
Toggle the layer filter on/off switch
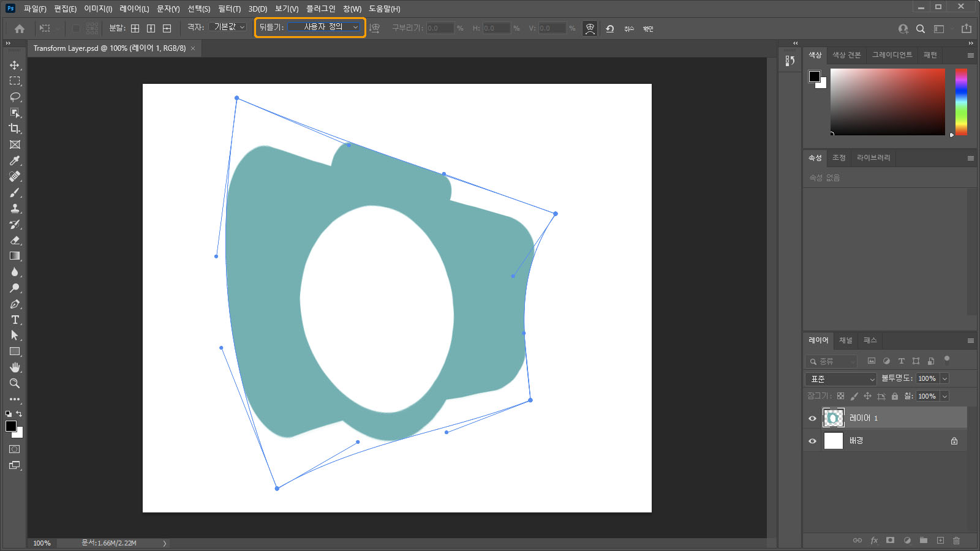pyautogui.click(x=947, y=359)
